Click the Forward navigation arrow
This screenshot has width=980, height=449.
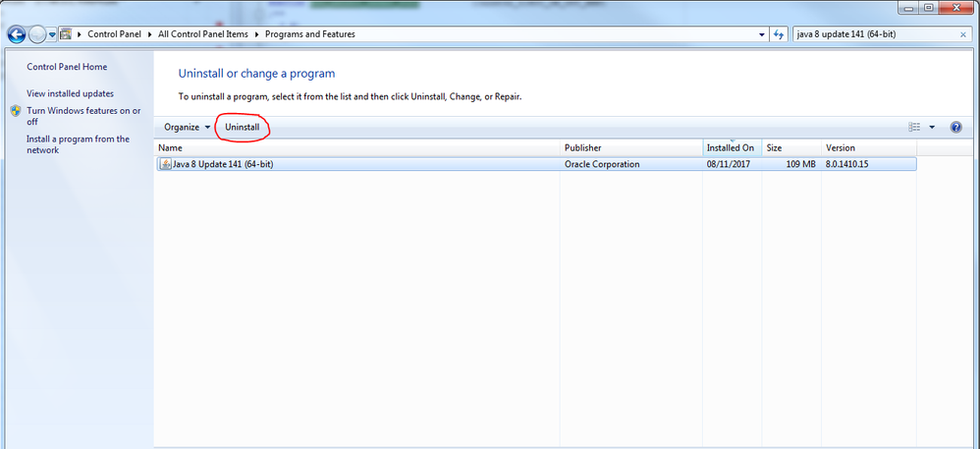click(x=37, y=34)
